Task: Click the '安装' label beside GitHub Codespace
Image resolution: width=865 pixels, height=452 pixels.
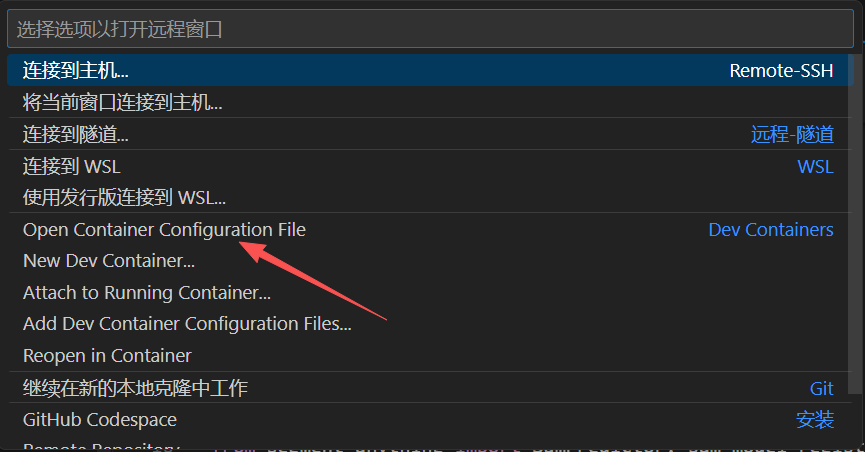Action: [815, 420]
